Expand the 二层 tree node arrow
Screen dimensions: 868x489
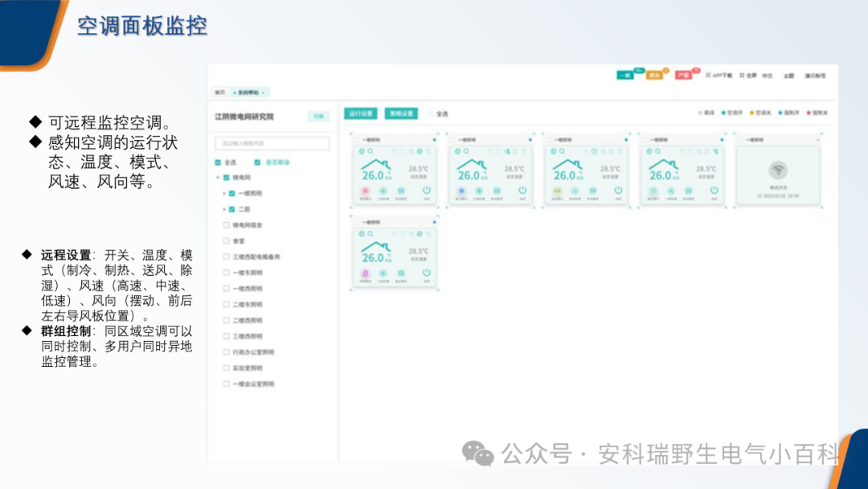coord(224,209)
